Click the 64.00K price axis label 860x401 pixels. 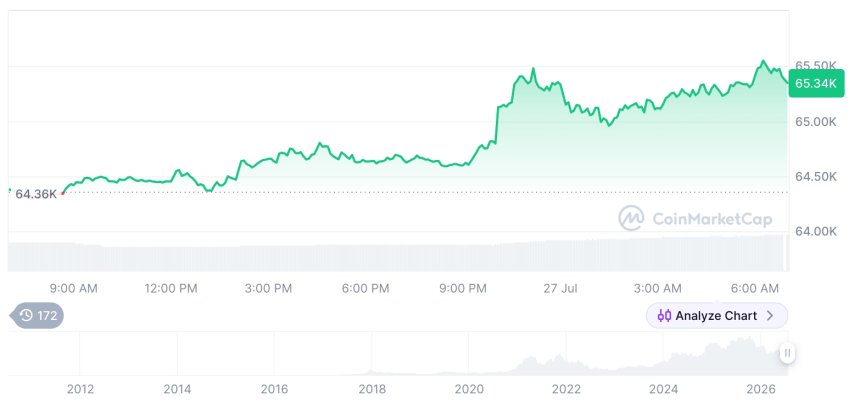[816, 231]
